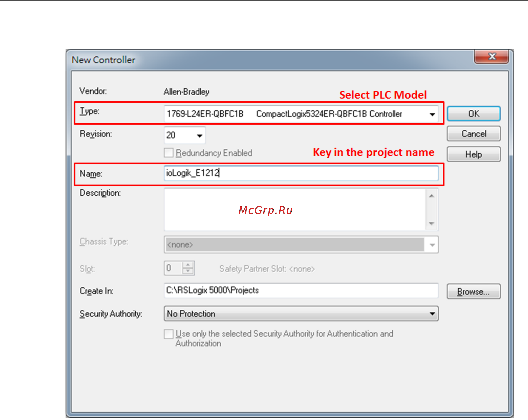Click the Browse... button
The height and width of the screenshot is (420, 528).
(x=474, y=292)
